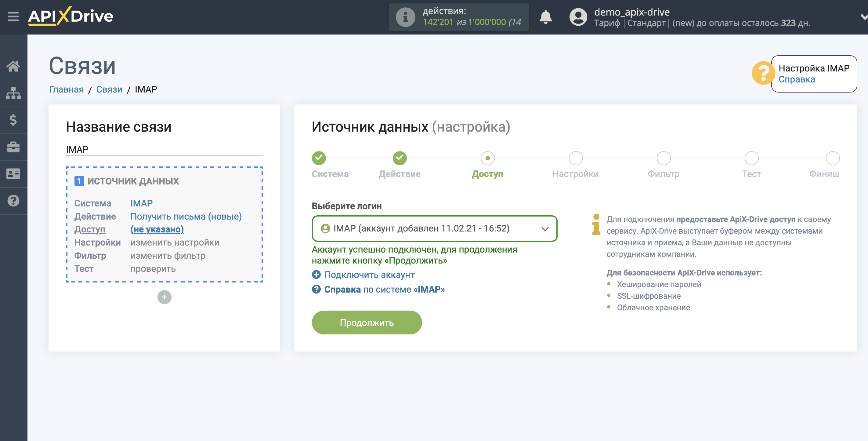Click the Продолжить button
This screenshot has width=868, height=441.
tap(367, 323)
